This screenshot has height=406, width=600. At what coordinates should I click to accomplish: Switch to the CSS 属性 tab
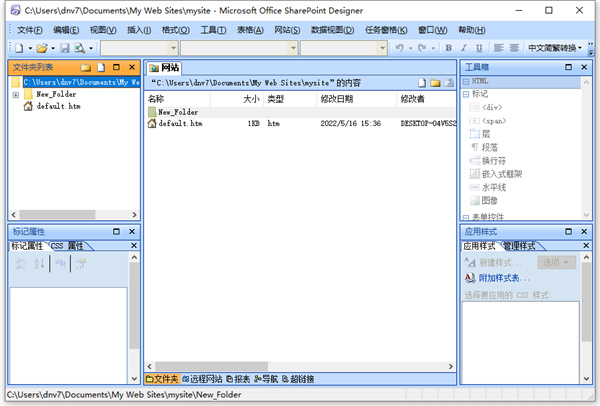point(67,246)
